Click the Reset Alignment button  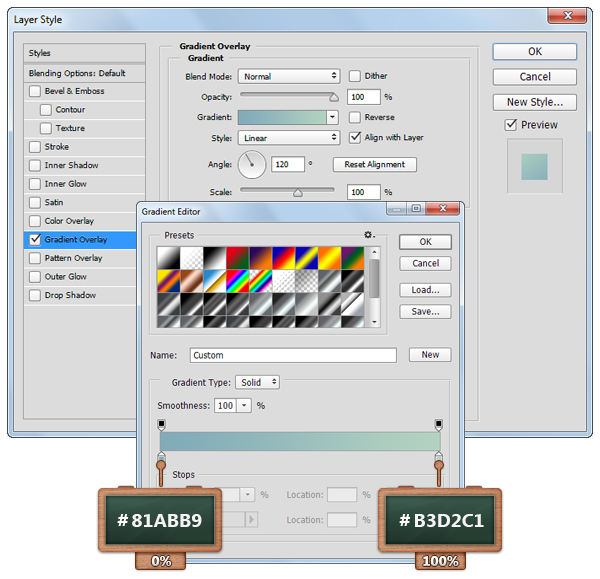tap(376, 164)
